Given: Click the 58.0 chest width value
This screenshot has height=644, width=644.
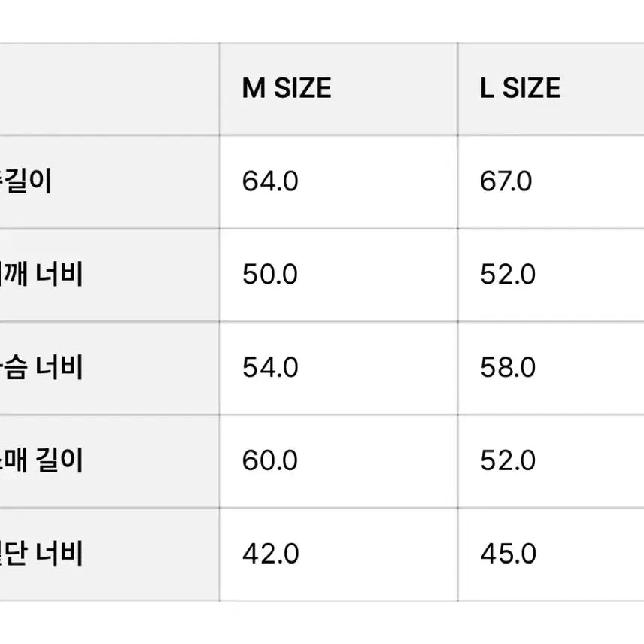Looking at the screenshot, I should click(508, 368).
